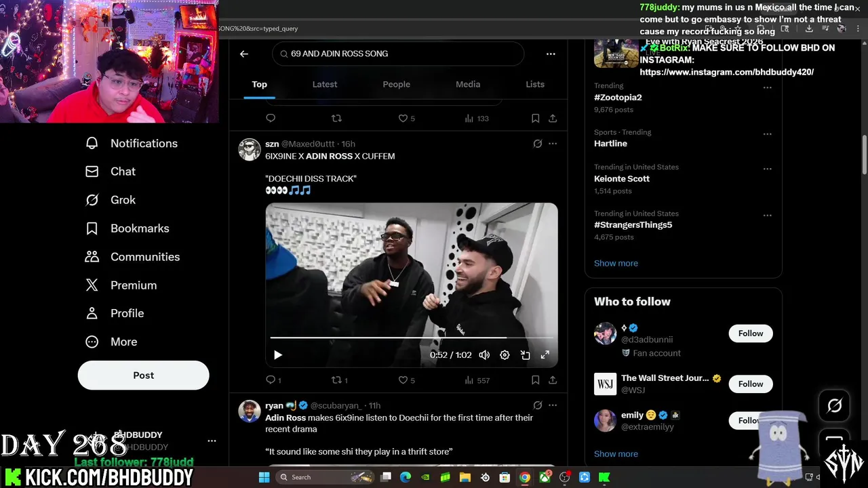Bookmark the szn tweet

click(535, 380)
